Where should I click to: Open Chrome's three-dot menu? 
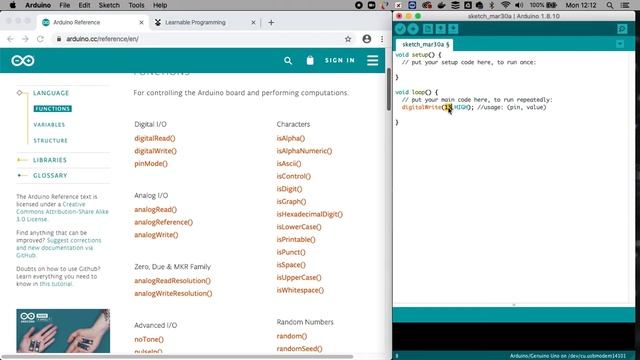[x=382, y=39]
